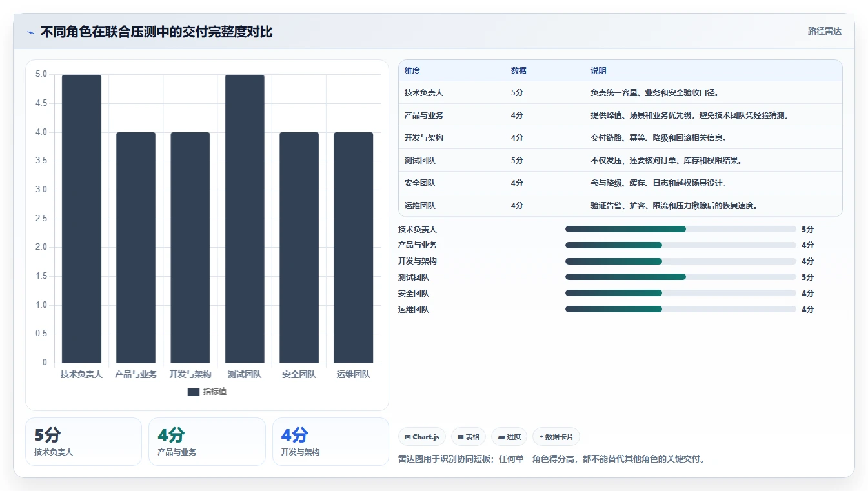Click 运维团队 cell in table
868x491 pixels.
click(x=420, y=206)
